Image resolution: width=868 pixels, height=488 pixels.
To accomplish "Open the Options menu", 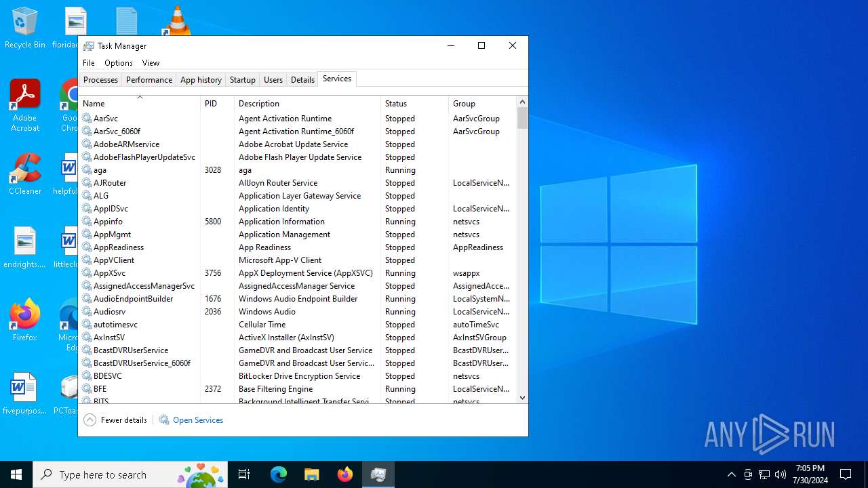I will 119,62.
